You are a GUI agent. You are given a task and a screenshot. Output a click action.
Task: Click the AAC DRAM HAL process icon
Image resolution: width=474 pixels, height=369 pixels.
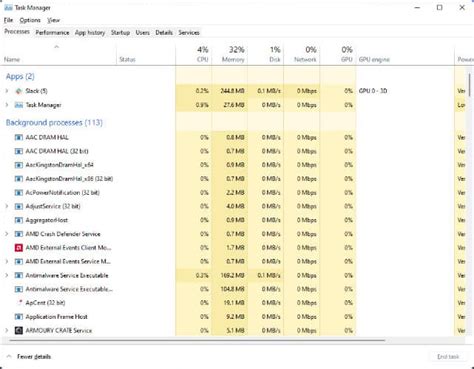point(19,137)
